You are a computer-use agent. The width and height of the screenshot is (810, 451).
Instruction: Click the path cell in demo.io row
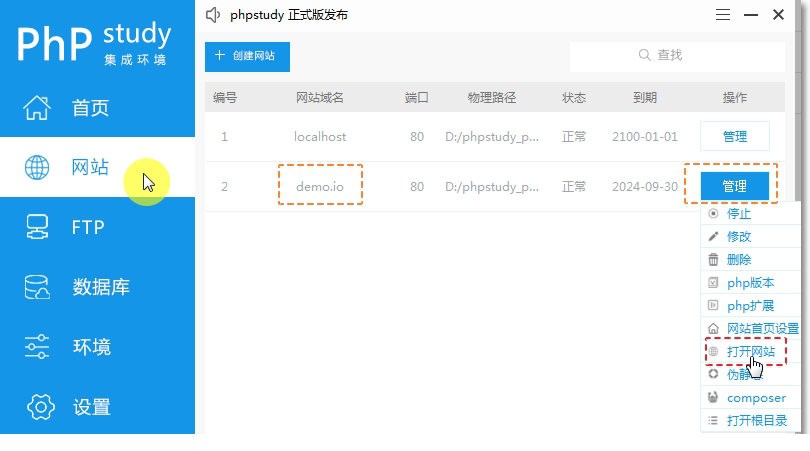[x=492, y=186]
